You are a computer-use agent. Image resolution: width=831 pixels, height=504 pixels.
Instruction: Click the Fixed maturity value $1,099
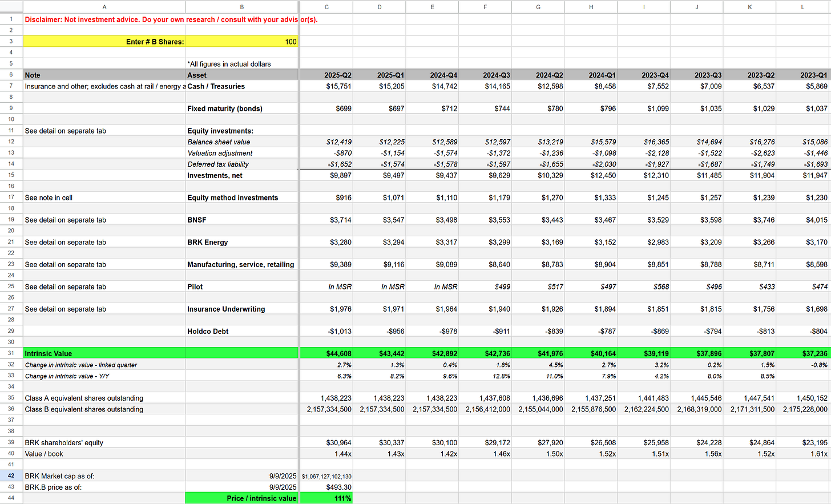pos(657,108)
